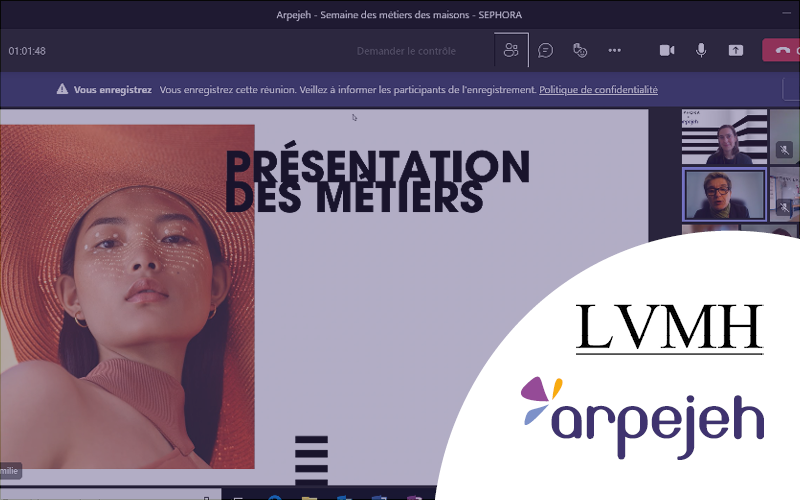Viewport: 800px width, 500px height.
Task: Click the muted mic icon on top-right participant tile
Action: (785, 150)
